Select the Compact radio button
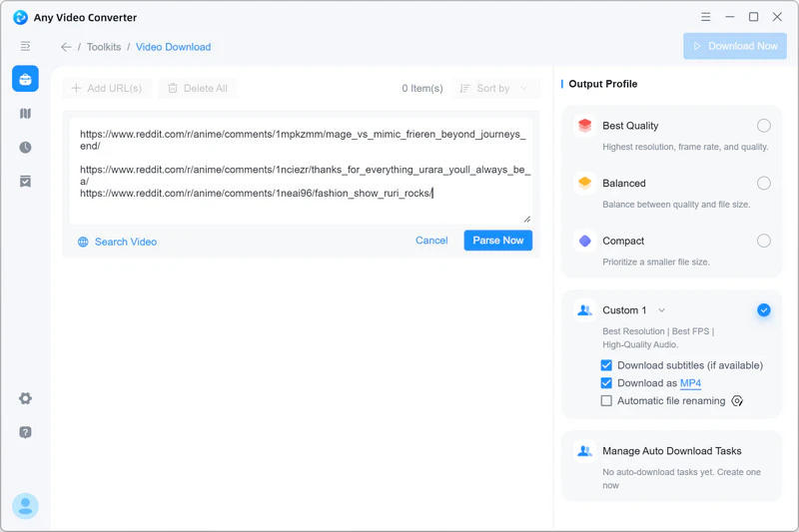The height and width of the screenshot is (532, 799). coord(763,241)
